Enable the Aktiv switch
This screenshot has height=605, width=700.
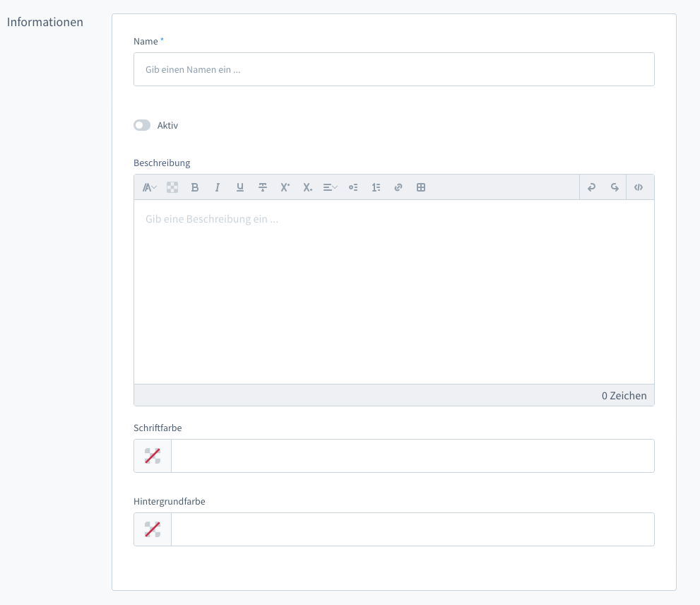(x=142, y=125)
